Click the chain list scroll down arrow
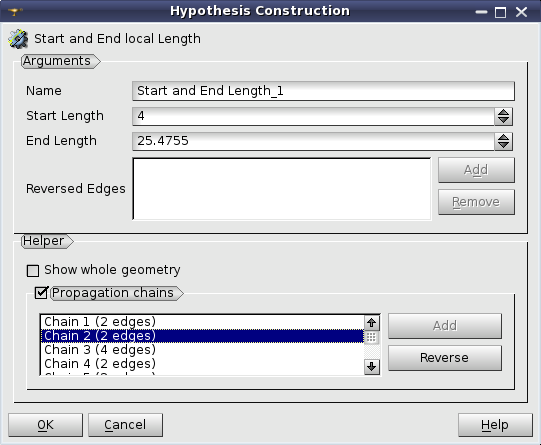This screenshot has height=445, width=541. tap(372, 366)
